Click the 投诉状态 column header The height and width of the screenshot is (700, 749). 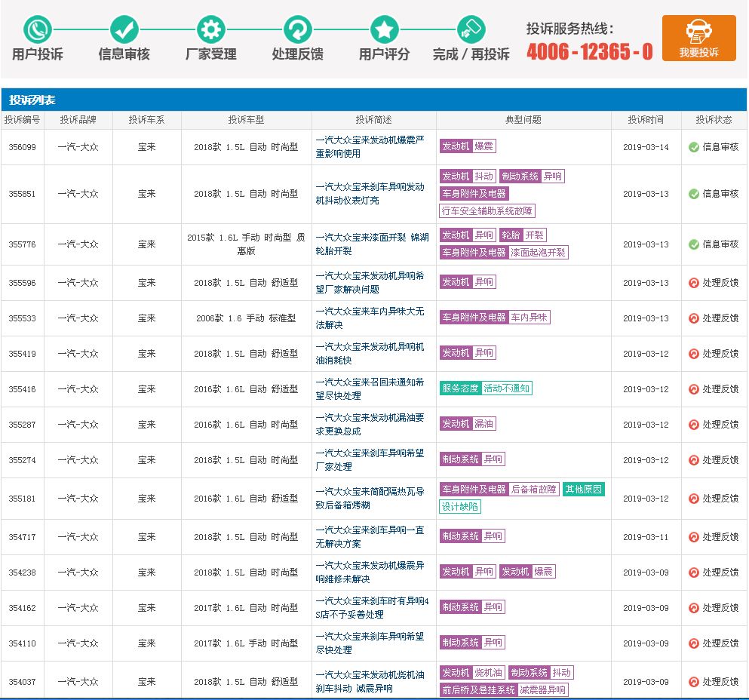[714, 120]
